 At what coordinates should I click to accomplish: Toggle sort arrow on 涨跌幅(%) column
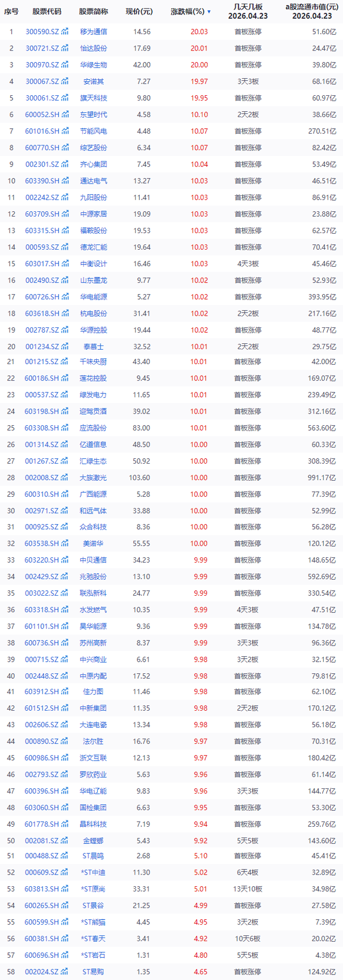209,12
